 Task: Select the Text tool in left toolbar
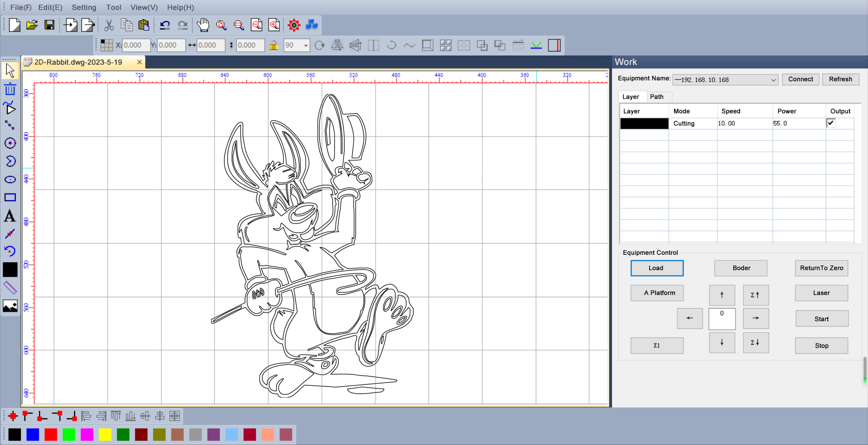click(10, 216)
